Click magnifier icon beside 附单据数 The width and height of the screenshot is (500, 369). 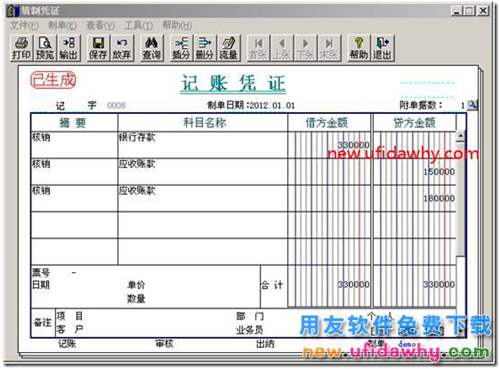tap(472, 105)
